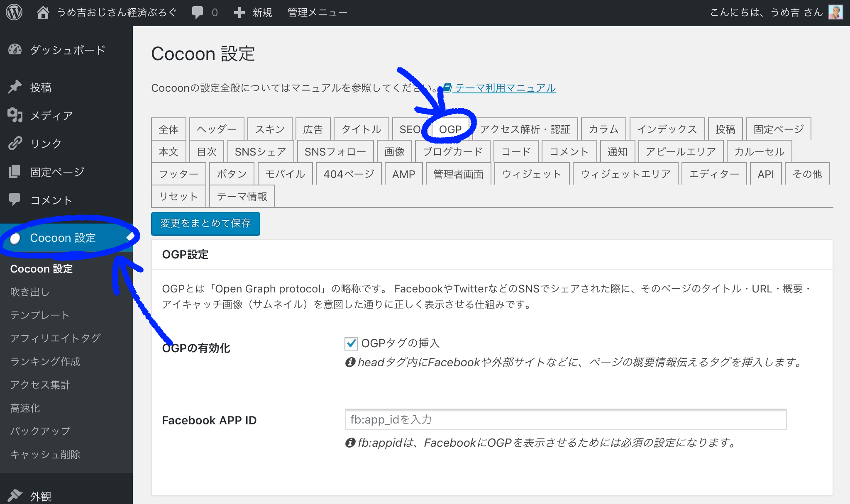Screen dimensions: 850x504
Task: Click the pushpin icon for 投稿
Action: (15, 87)
